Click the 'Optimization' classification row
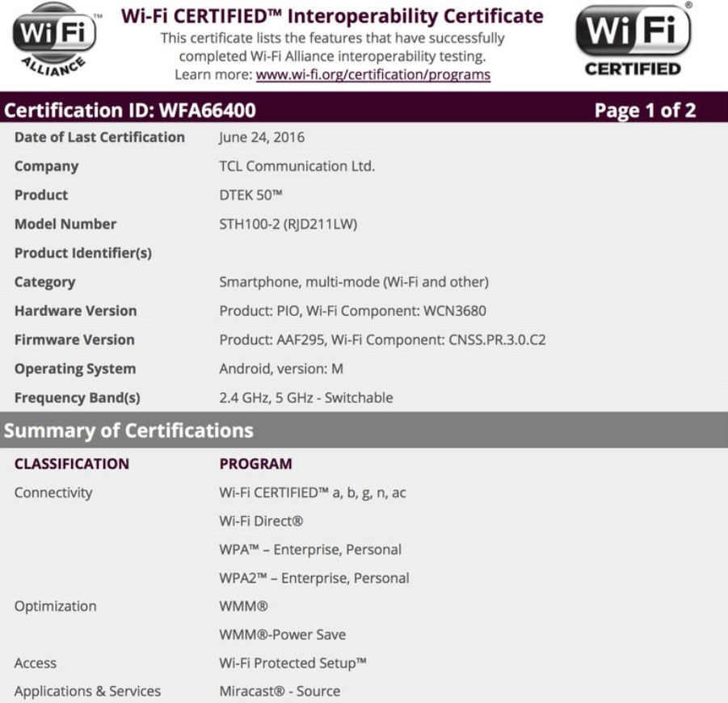Viewport: 728px width, 703px height. click(x=55, y=606)
